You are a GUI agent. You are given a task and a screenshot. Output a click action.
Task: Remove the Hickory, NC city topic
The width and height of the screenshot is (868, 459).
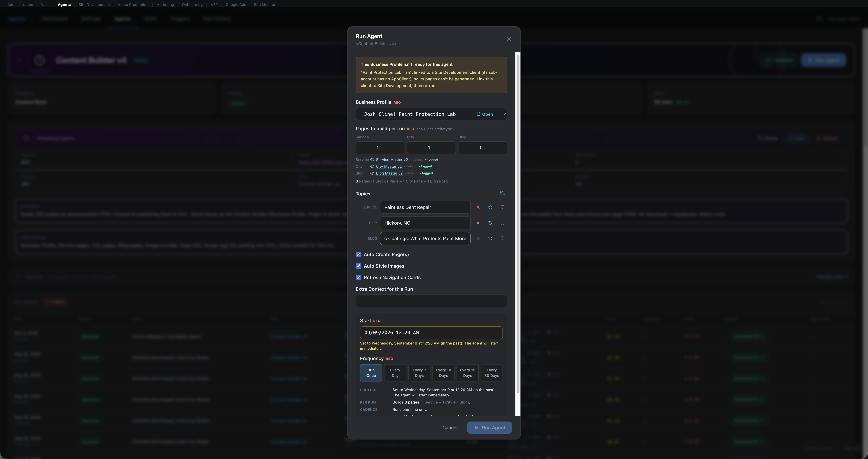pyautogui.click(x=478, y=223)
